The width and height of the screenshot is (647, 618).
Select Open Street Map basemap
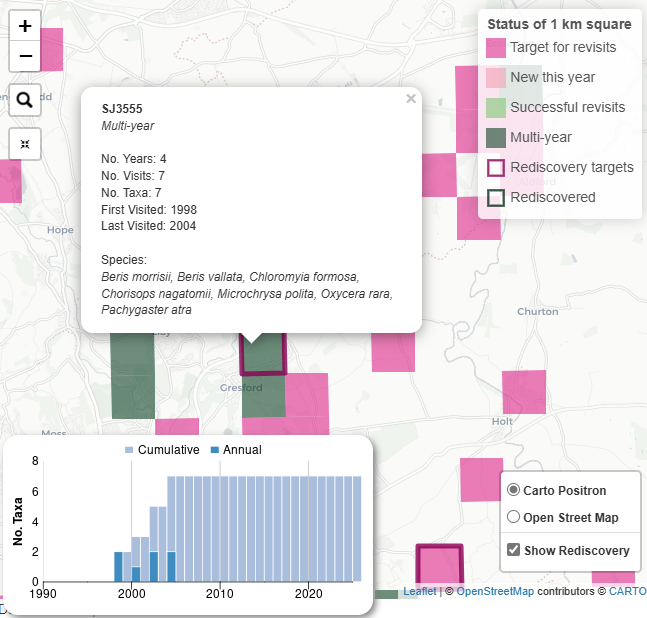(513, 517)
